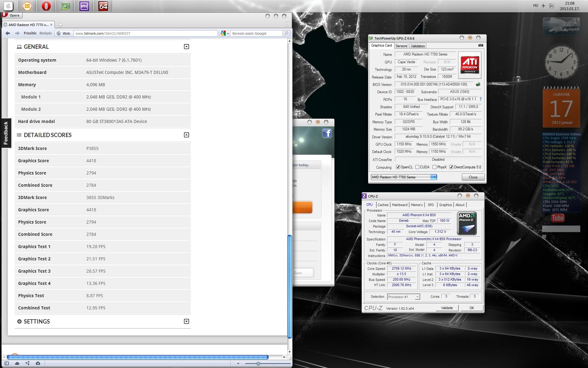Click the Validate button in CPU-Z
The image size is (588, 368).
click(x=447, y=308)
